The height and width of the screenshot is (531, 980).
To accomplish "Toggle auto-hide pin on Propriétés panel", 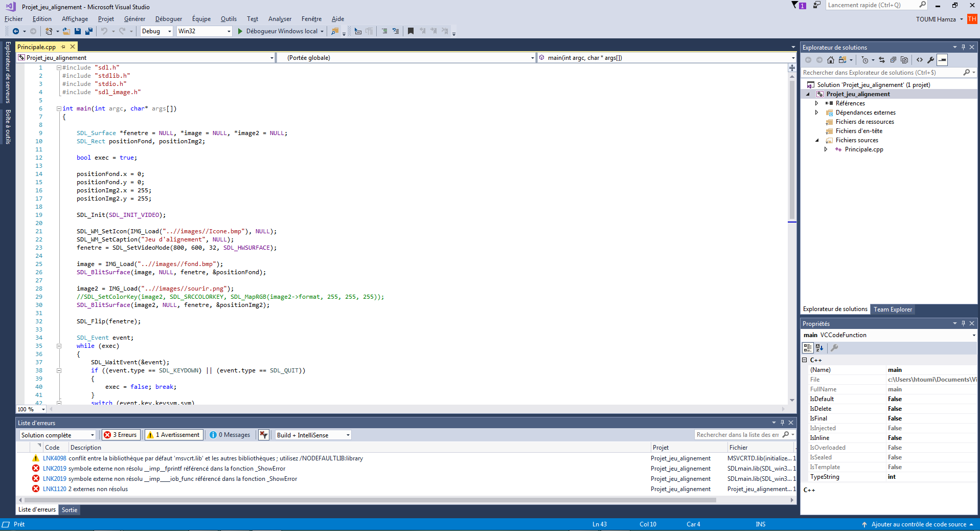I will click(964, 323).
